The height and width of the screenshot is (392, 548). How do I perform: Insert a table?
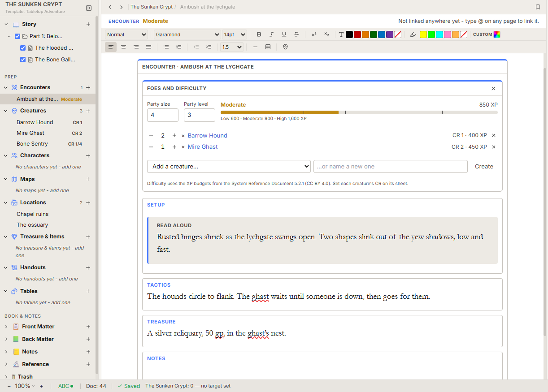[x=268, y=47]
